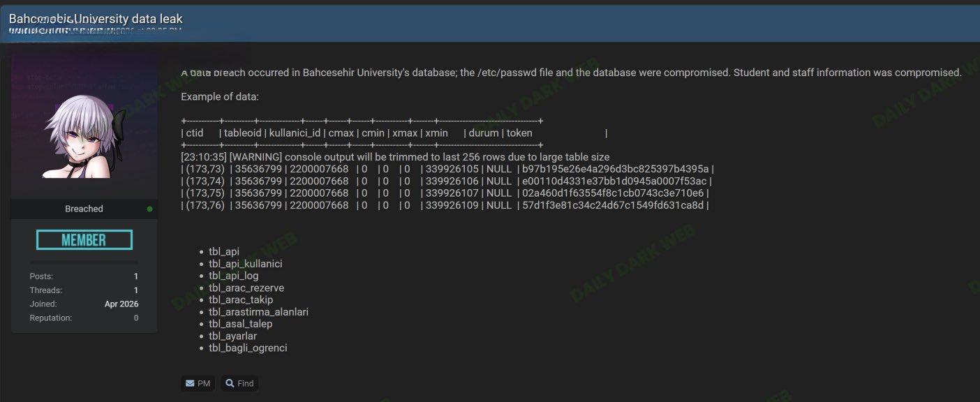
Task: Click the token column header
Action: tap(519, 133)
